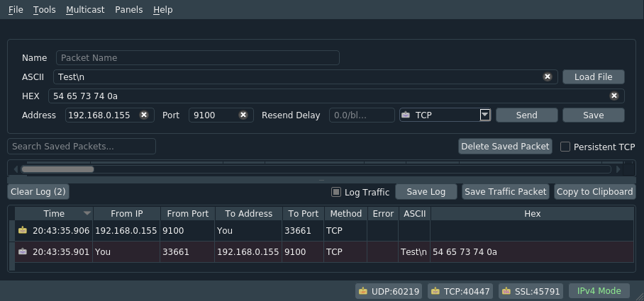This screenshot has width=644, height=301.
Task: Open the Help menu
Action: tap(163, 9)
